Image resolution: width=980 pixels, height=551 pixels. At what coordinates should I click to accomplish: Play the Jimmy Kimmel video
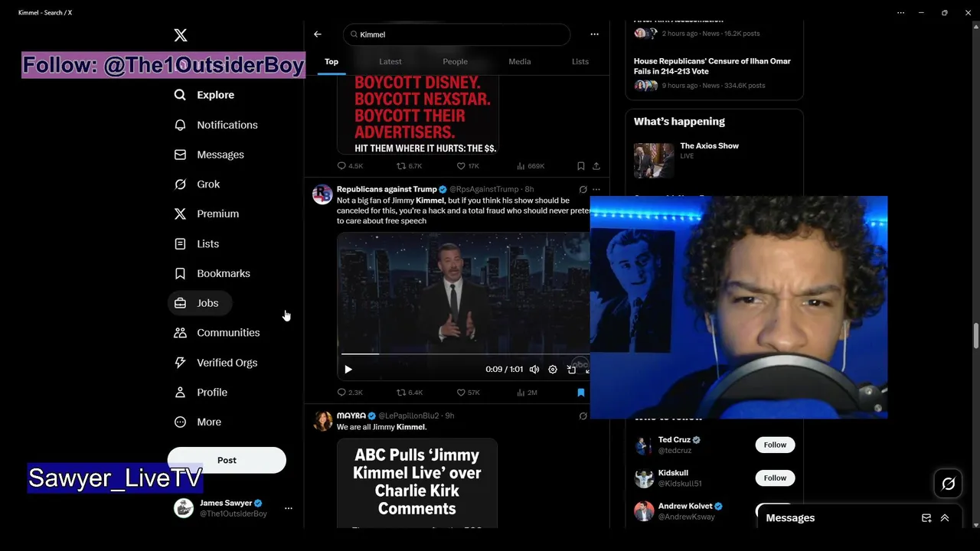click(348, 370)
